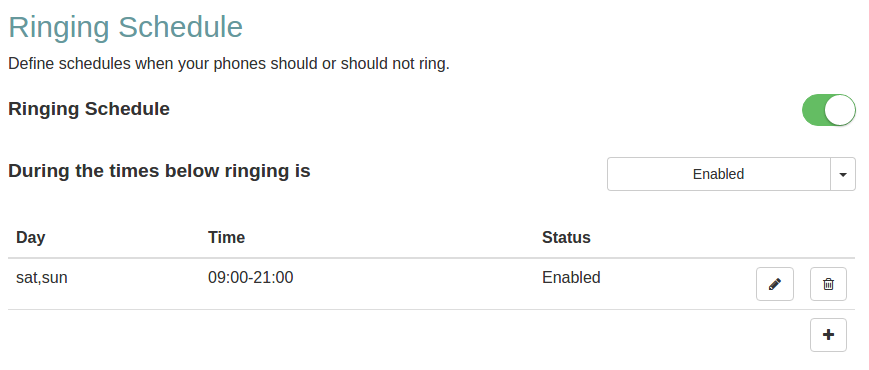
Task: Click the large Ringing Schedule page title
Action: [x=126, y=27]
